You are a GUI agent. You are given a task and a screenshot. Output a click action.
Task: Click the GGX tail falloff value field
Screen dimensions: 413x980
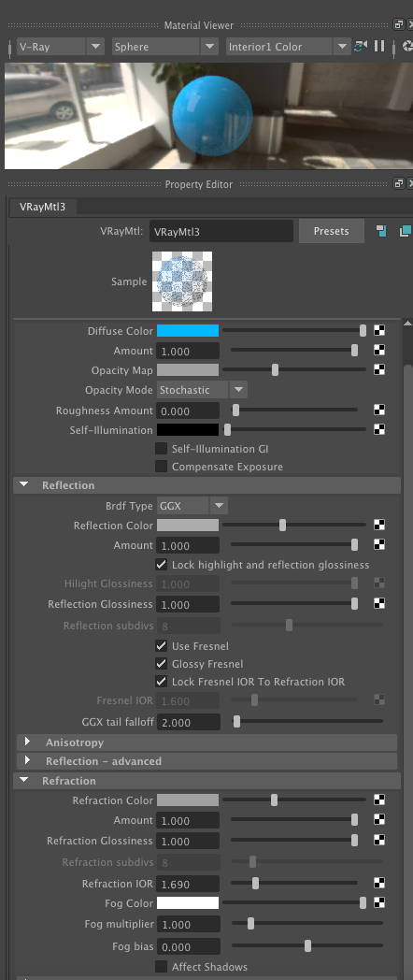188,722
